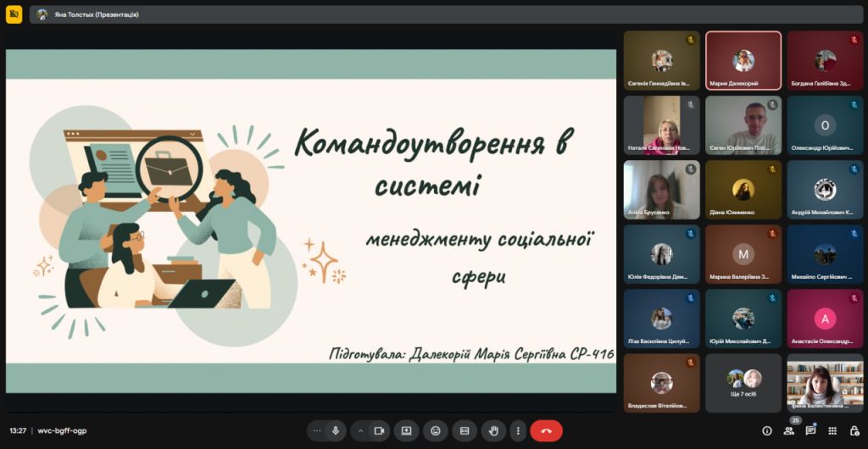Click the Google Meet logo icon at top left
The width and height of the screenshot is (868, 449).
tap(14, 14)
